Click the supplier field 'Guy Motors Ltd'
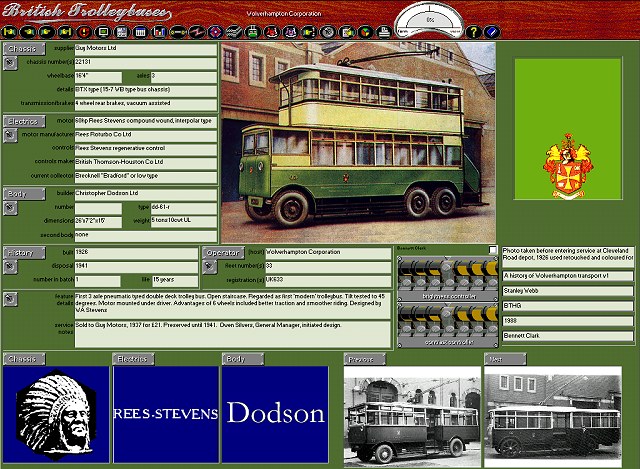 pos(146,49)
